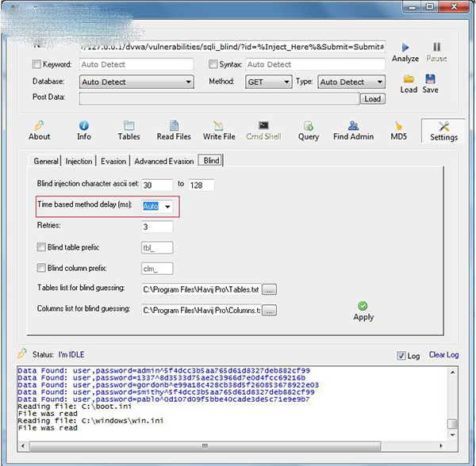Switch to the Injection tab
The image size is (476, 466).
[x=79, y=162]
